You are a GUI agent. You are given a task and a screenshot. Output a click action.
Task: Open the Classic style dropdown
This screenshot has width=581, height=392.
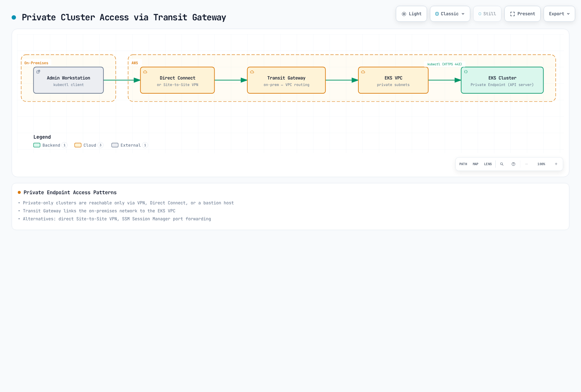(x=450, y=14)
